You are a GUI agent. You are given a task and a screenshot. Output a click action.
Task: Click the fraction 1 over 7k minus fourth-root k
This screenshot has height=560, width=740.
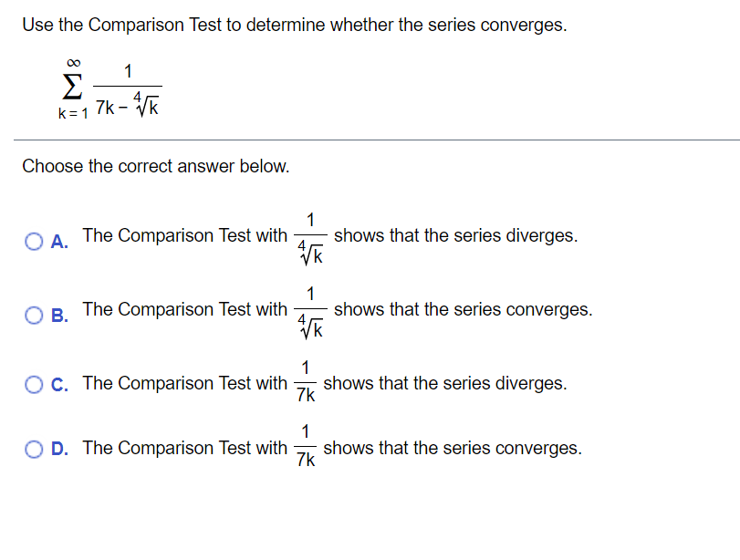[x=126, y=89]
